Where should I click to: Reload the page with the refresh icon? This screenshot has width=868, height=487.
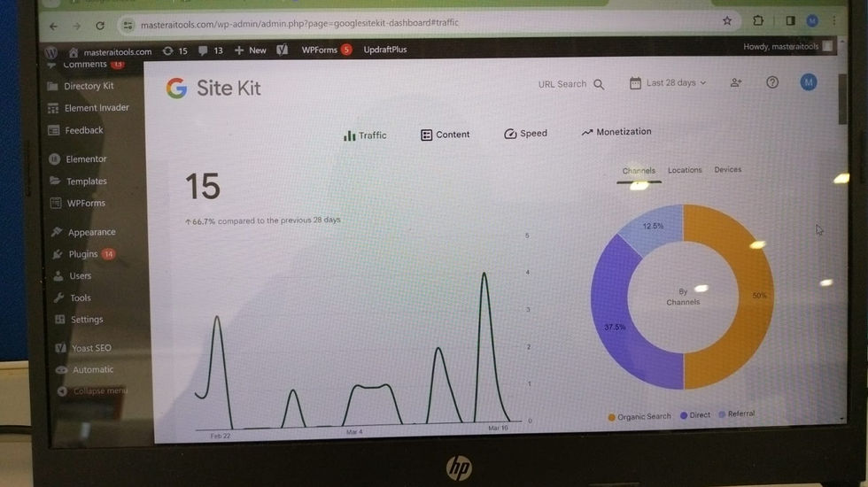(100, 26)
